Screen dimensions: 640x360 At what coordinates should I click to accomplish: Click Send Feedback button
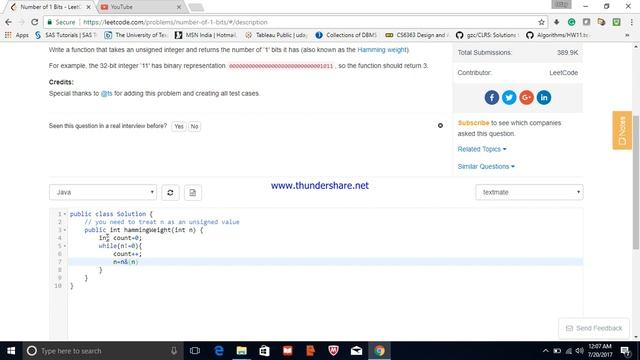coord(594,328)
